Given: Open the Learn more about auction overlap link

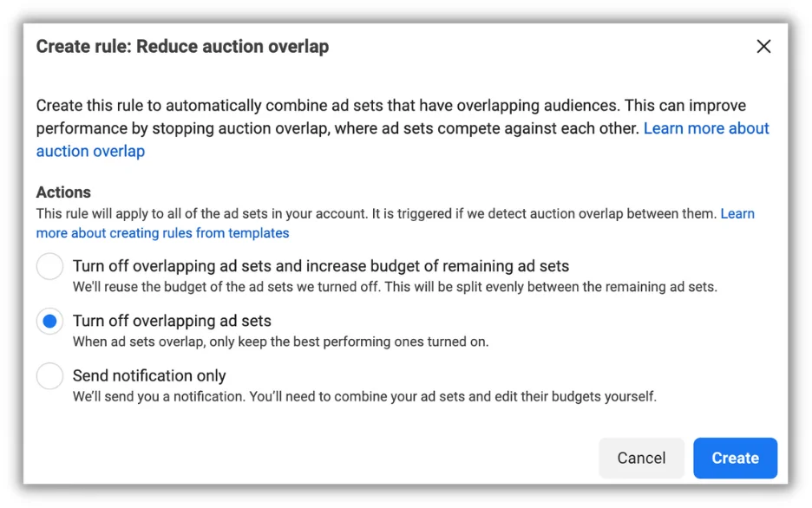Looking at the screenshot, I should click(705, 128).
